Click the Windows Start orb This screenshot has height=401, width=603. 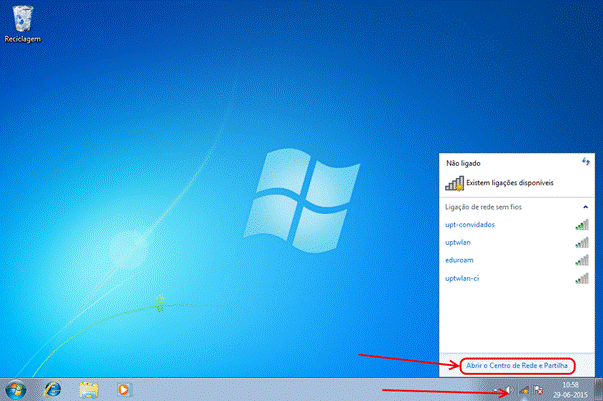(x=17, y=388)
